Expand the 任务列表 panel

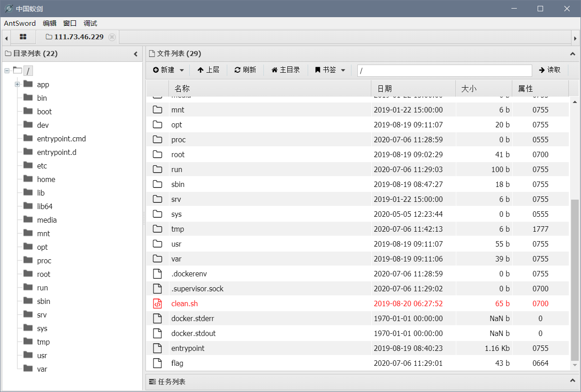point(573,382)
